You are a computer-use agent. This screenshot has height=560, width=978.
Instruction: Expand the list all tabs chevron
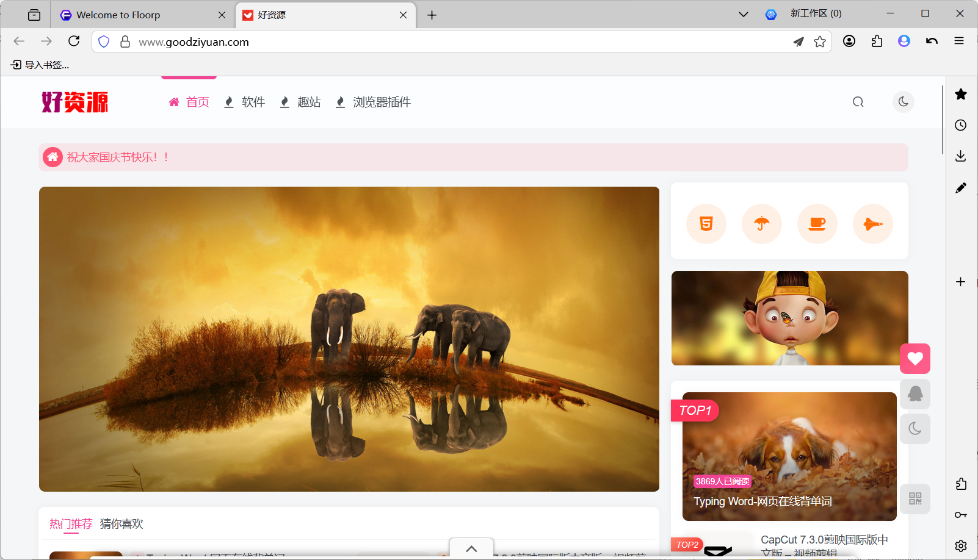point(743,15)
